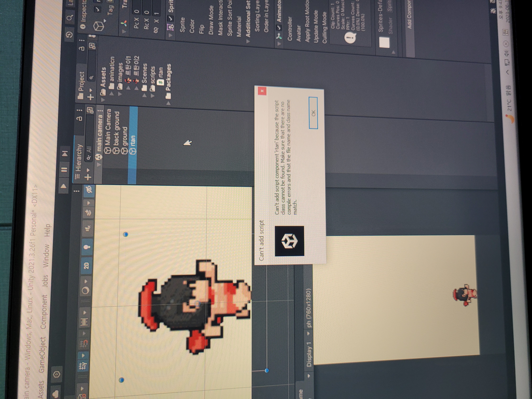The height and width of the screenshot is (399, 532).
Task: Expand the Packages folder in Project
Action: [169, 103]
